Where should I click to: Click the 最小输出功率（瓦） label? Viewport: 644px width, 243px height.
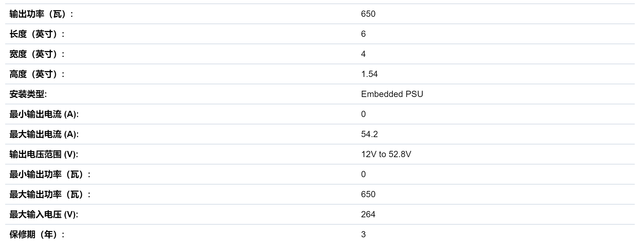point(50,174)
